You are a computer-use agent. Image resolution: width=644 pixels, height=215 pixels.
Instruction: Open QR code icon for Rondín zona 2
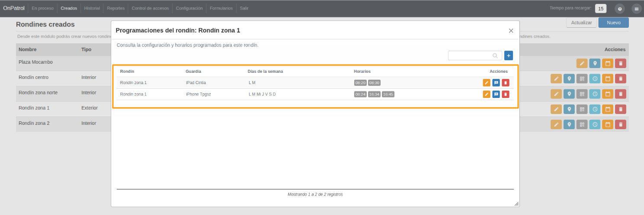[582, 124]
